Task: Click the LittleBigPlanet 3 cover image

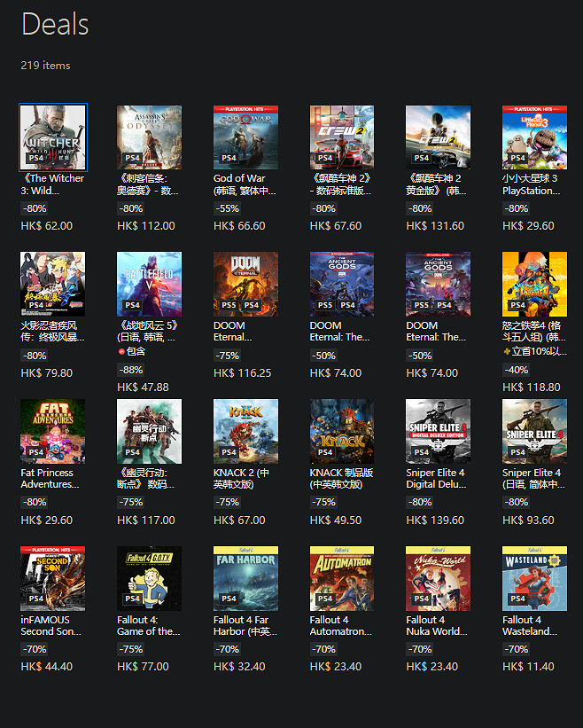Action: pyautogui.click(x=534, y=137)
